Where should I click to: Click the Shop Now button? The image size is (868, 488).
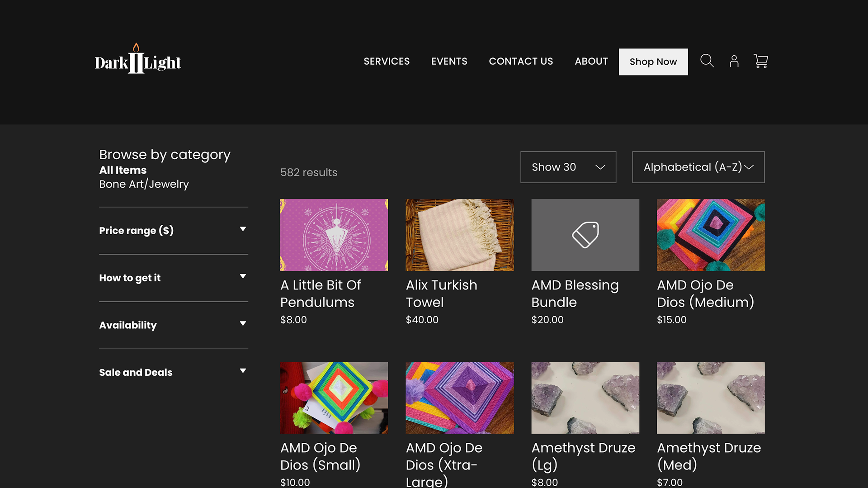(653, 62)
